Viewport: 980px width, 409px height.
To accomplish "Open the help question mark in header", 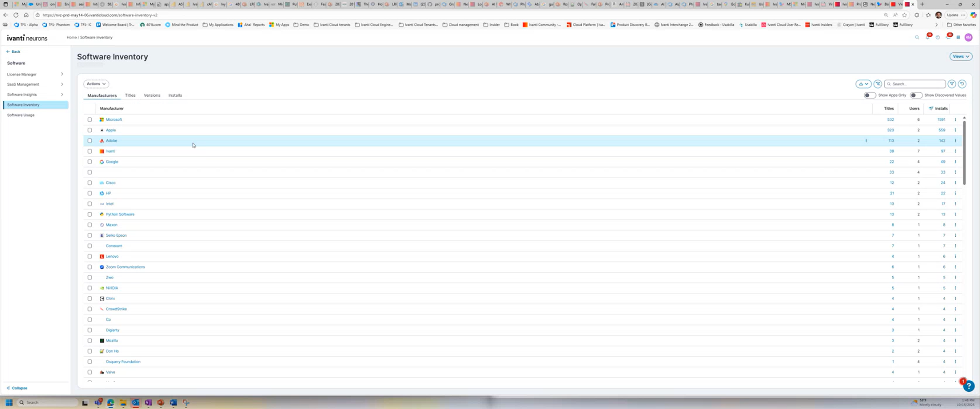I will [938, 37].
